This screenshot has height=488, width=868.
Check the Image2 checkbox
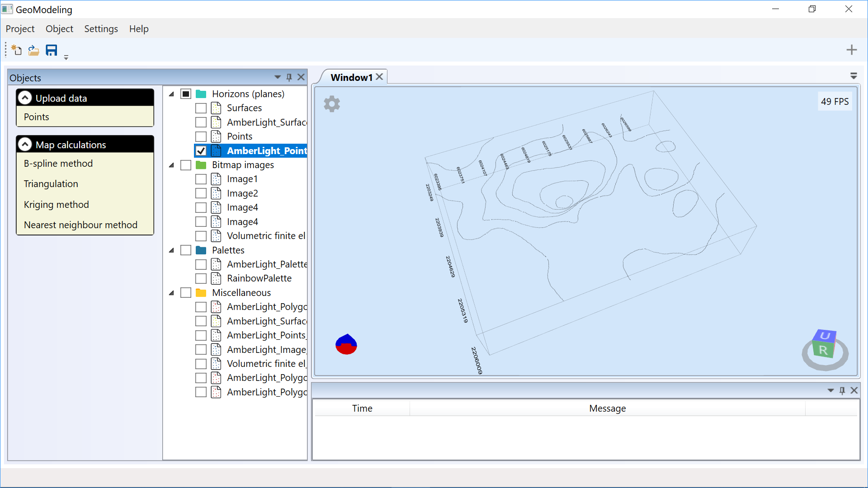pyautogui.click(x=201, y=193)
